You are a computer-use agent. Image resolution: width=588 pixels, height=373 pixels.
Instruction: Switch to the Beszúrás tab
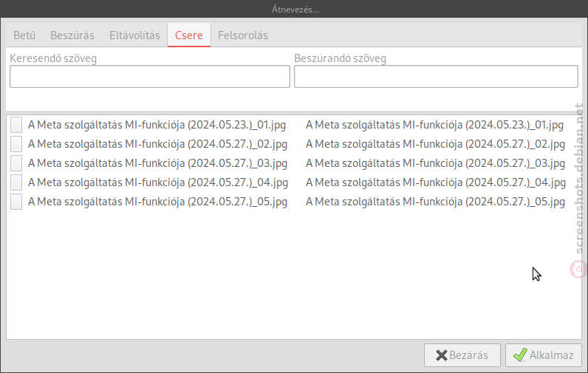[x=72, y=35]
